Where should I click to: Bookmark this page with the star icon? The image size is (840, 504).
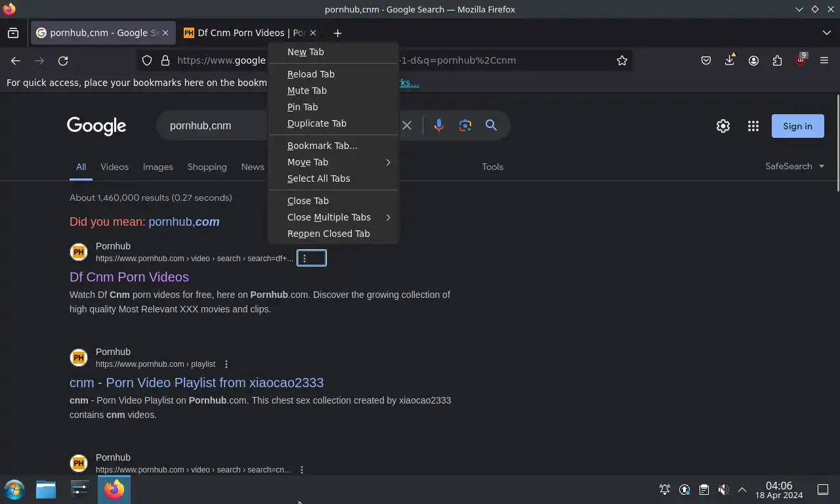622,60
